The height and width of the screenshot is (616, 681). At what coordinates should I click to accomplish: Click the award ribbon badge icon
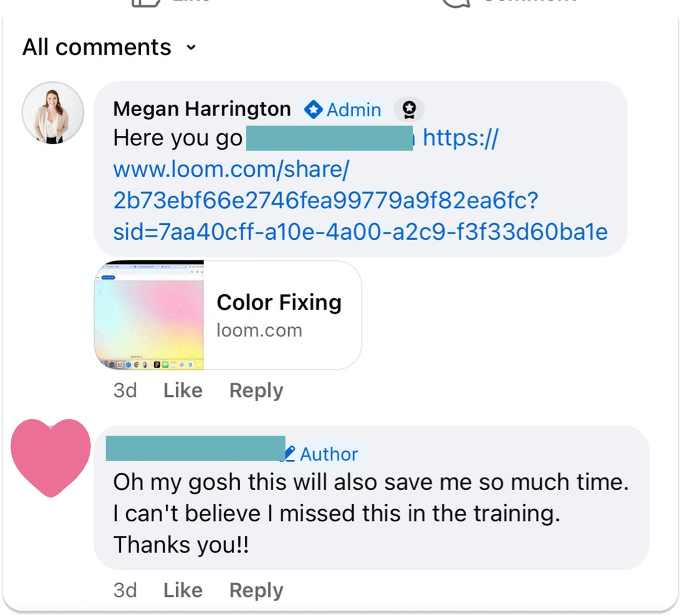[x=409, y=109]
